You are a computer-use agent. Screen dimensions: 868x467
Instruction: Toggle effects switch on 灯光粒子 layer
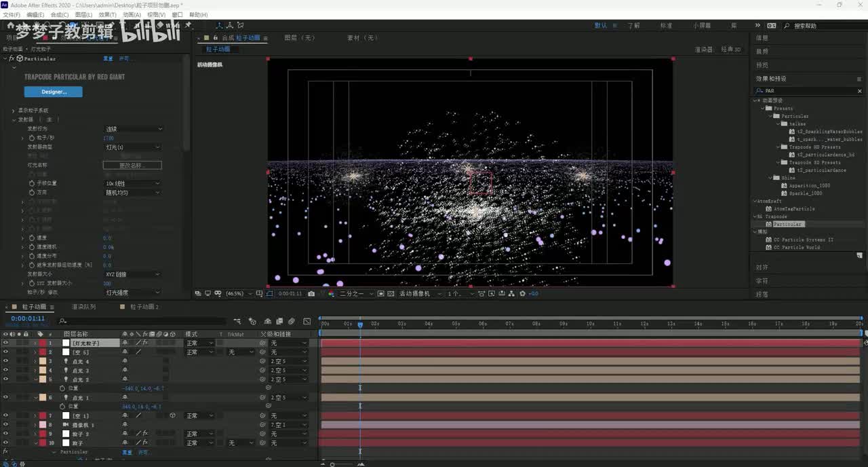pos(144,343)
